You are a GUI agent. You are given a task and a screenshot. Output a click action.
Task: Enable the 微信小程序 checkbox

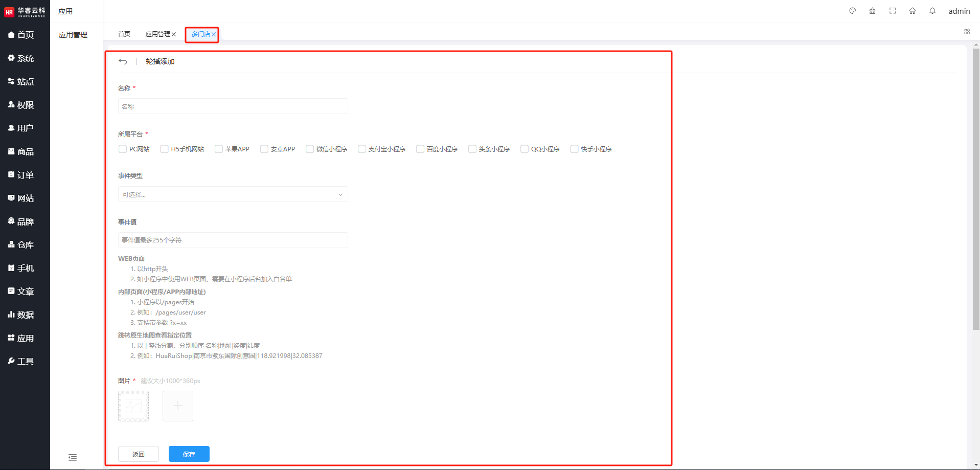tap(310, 149)
